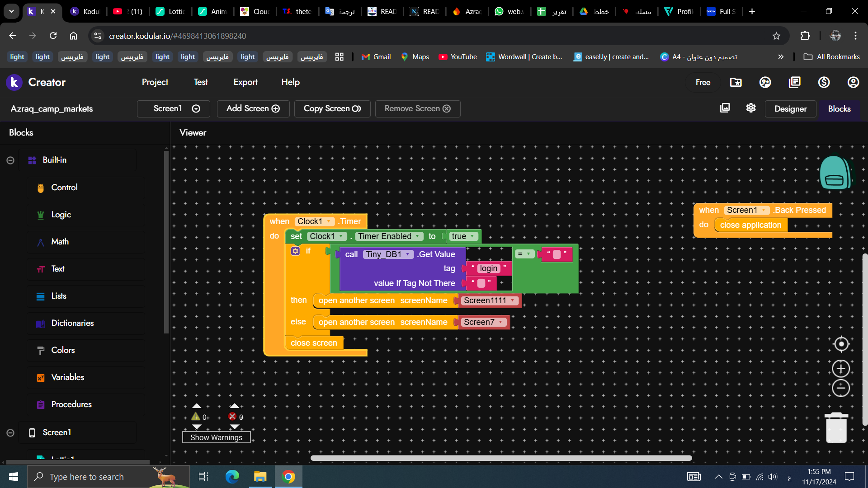Click the trash can icon

tap(836, 428)
